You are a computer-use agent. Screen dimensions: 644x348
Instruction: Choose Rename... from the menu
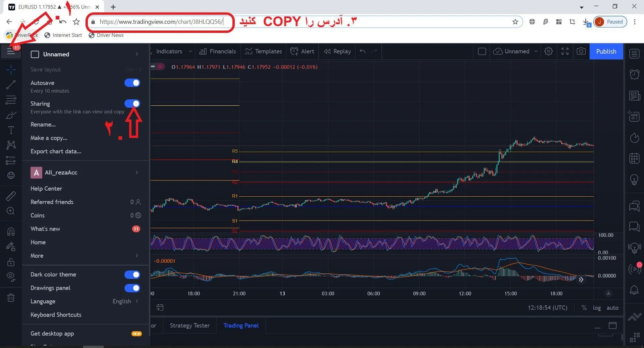(x=43, y=125)
